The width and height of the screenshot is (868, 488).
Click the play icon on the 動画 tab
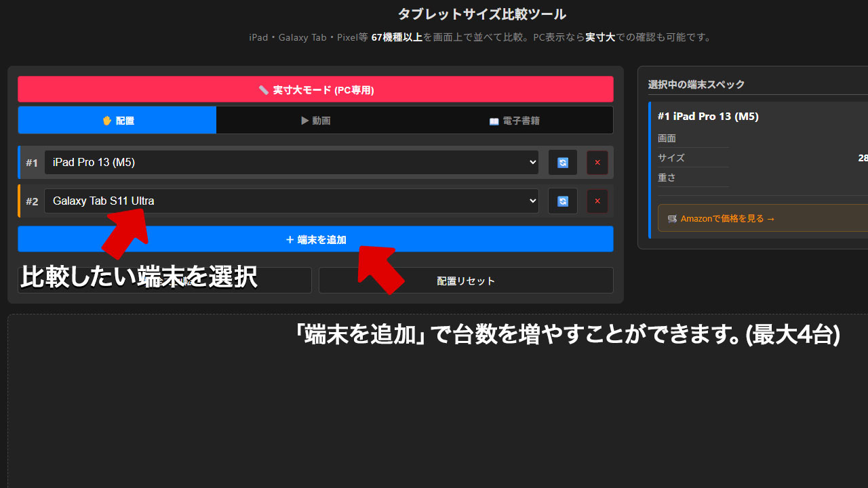click(304, 120)
